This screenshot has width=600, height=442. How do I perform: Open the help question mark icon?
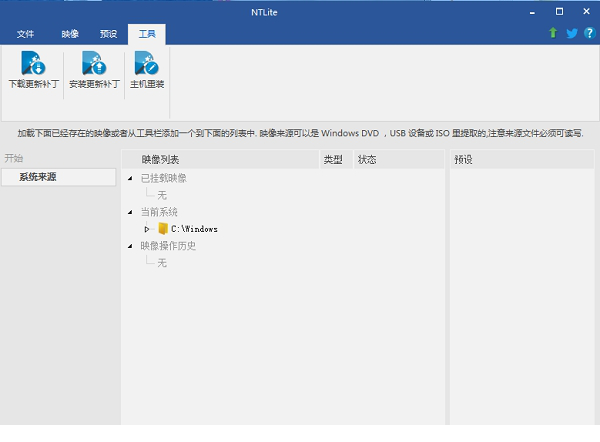pyautogui.click(x=589, y=33)
